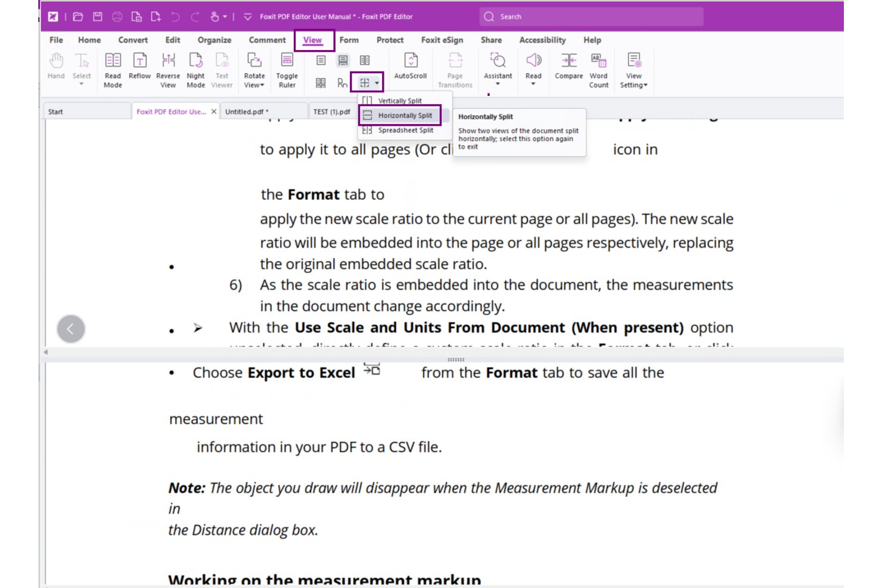
Task: Turn on Night Mode
Action: [x=195, y=70]
